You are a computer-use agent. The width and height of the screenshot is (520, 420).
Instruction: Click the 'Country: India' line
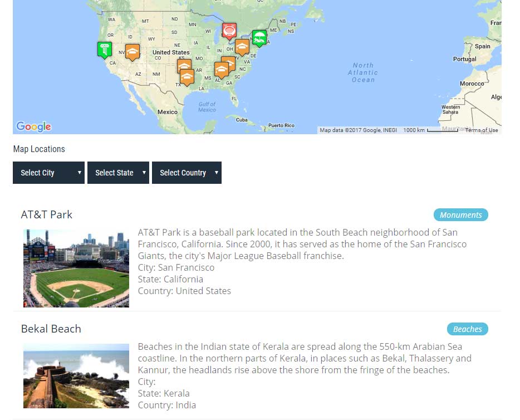coord(167,405)
